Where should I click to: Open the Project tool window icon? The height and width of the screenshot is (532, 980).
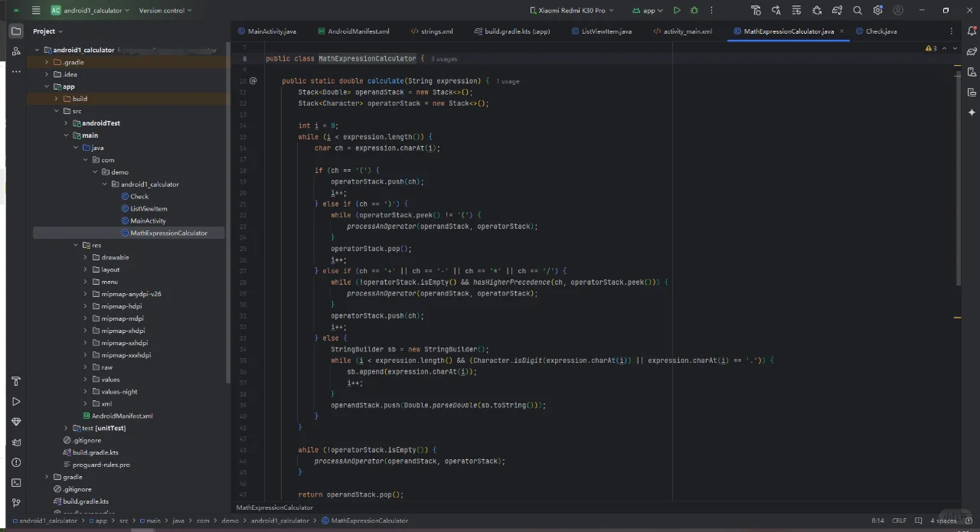(x=16, y=31)
